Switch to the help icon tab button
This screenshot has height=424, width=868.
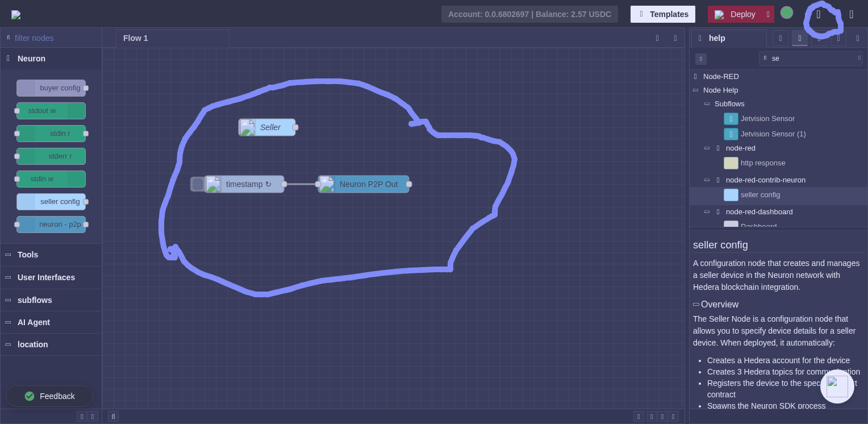800,38
